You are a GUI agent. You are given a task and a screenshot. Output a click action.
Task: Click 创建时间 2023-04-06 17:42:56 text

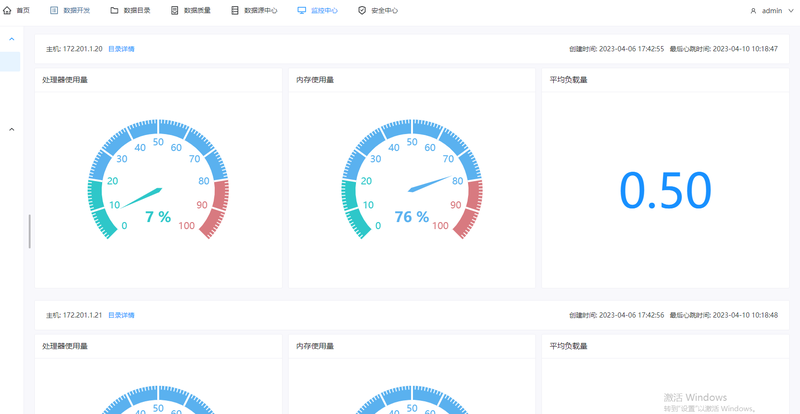[x=616, y=315]
